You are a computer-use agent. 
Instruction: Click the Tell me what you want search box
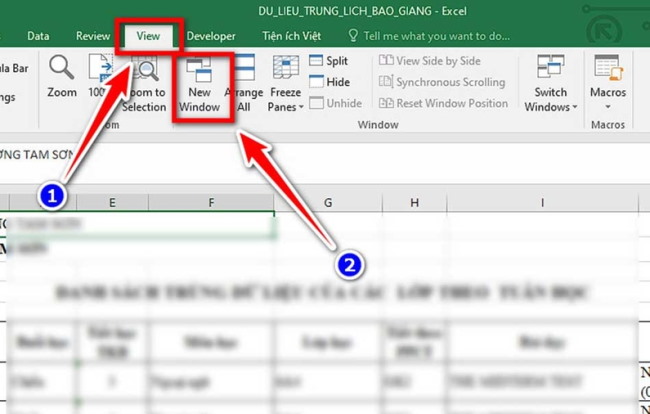[436, 35]
